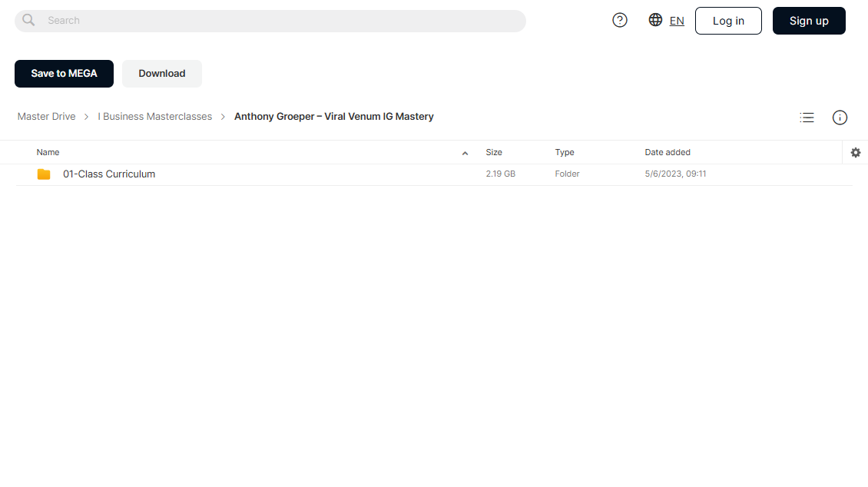The width and height of the screenshot is (868, 487).
Task: Sort by the Name column header
Action: click(x=48, y=152)
